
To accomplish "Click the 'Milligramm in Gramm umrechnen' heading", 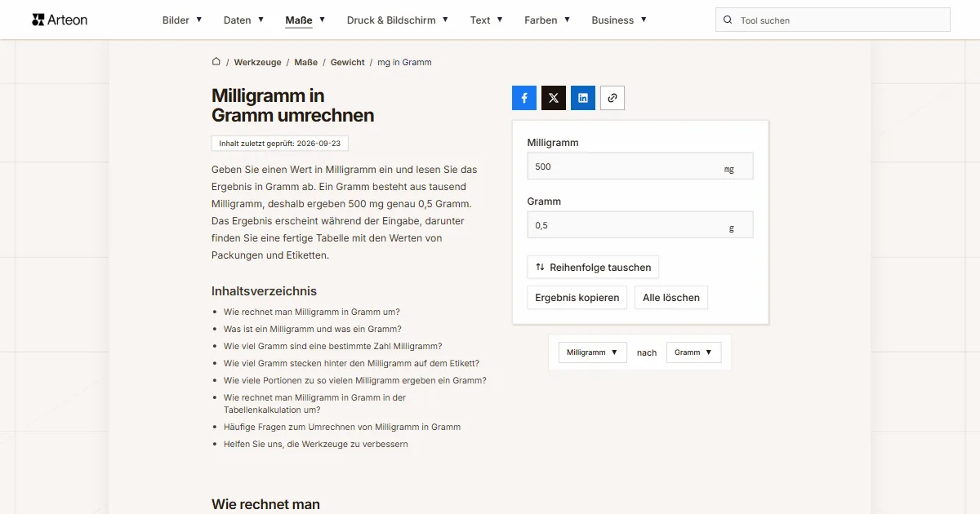I will click(293, 106).
